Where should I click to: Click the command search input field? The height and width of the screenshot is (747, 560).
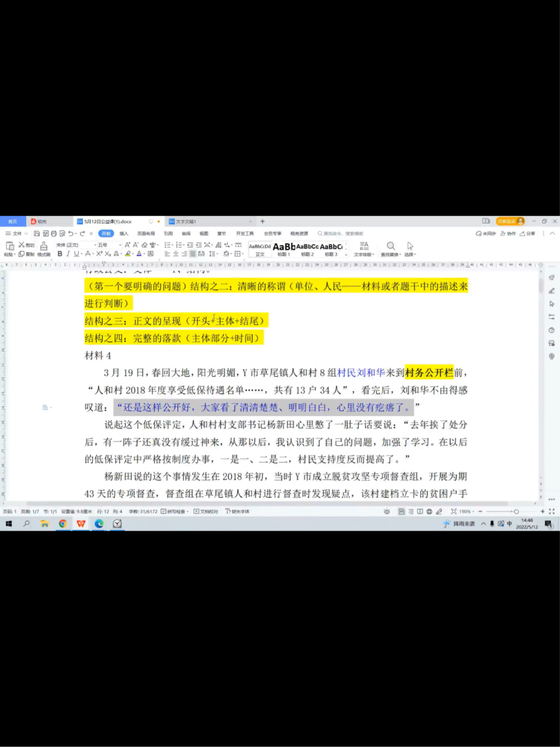pyautogui.click(x=344, y=233)
